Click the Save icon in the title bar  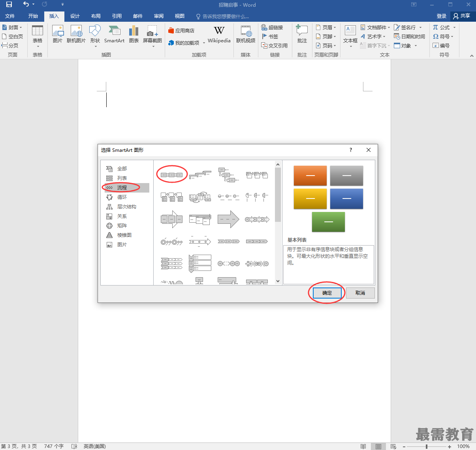[x=9, y=5]
